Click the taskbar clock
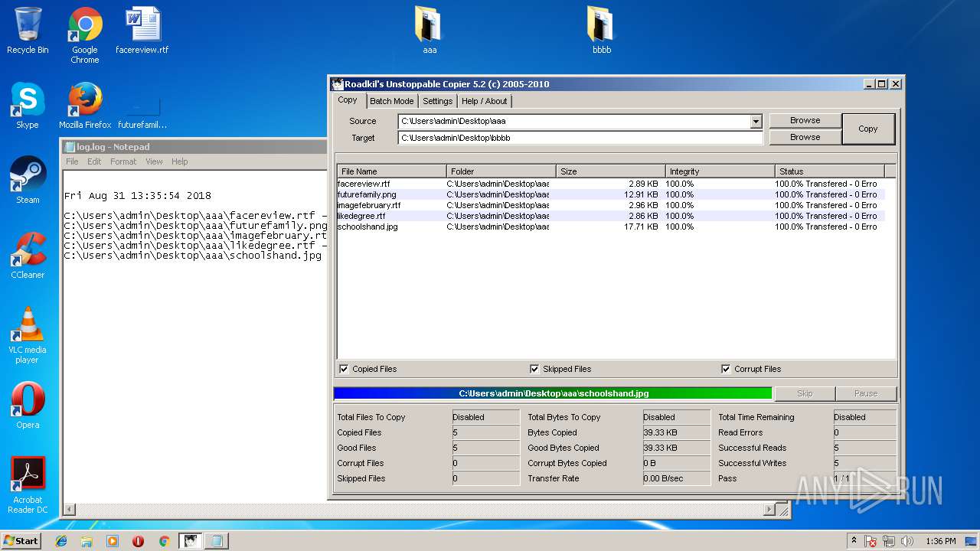 coord(939,541)
